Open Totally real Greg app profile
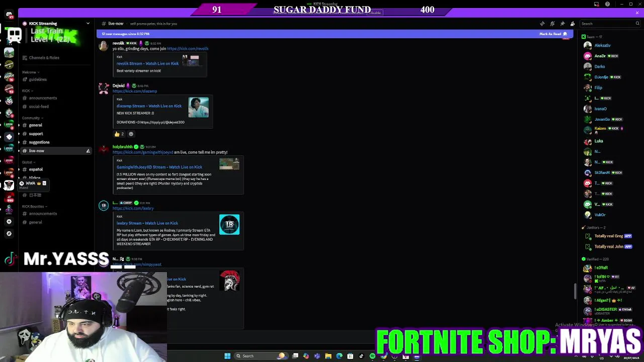This screenshot has height=362, width=644. (609, 236)
